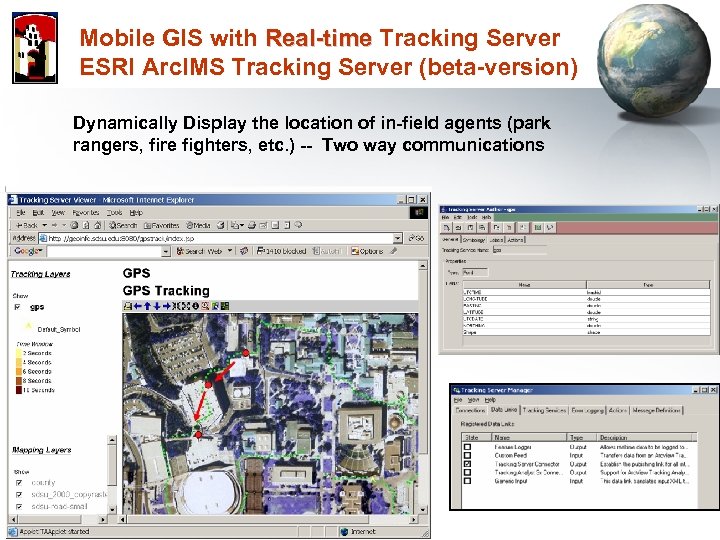Viewport: 720px width, 540px height.
Task: Switch to the Message Definitions tab
Action: pyautogui.click(x=657, y=410)
